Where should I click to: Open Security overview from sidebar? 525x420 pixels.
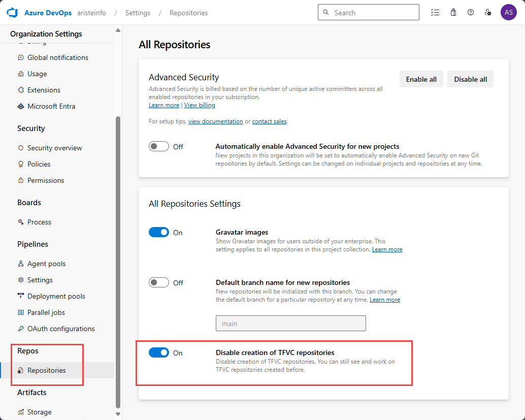click(54, 148)
